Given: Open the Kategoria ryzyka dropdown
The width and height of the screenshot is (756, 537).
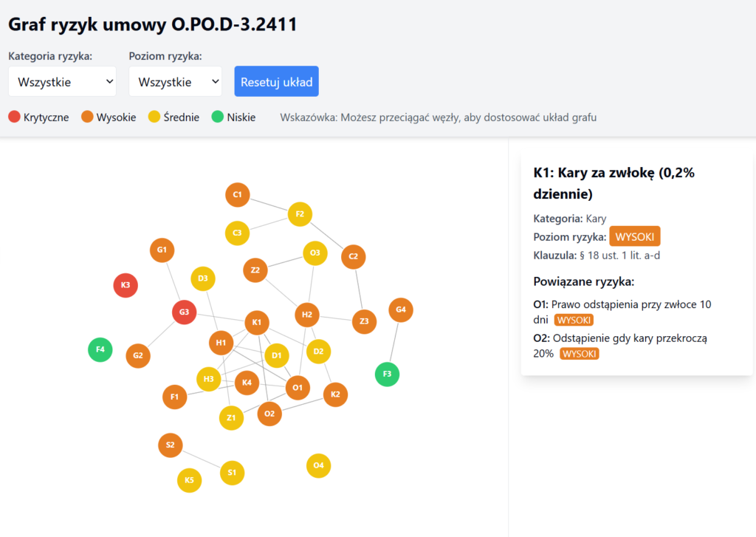Looking at the screenshot, I should coord(62,81).
